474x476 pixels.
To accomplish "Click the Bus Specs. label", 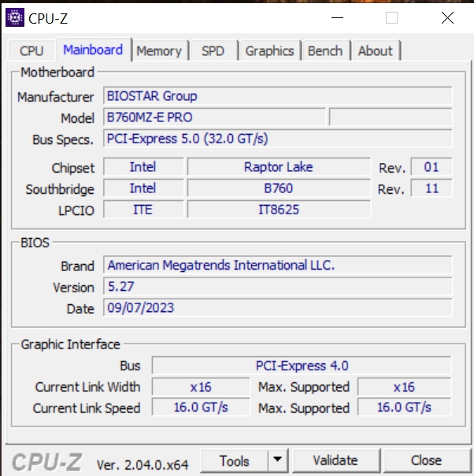I will [x=63, y=140].
